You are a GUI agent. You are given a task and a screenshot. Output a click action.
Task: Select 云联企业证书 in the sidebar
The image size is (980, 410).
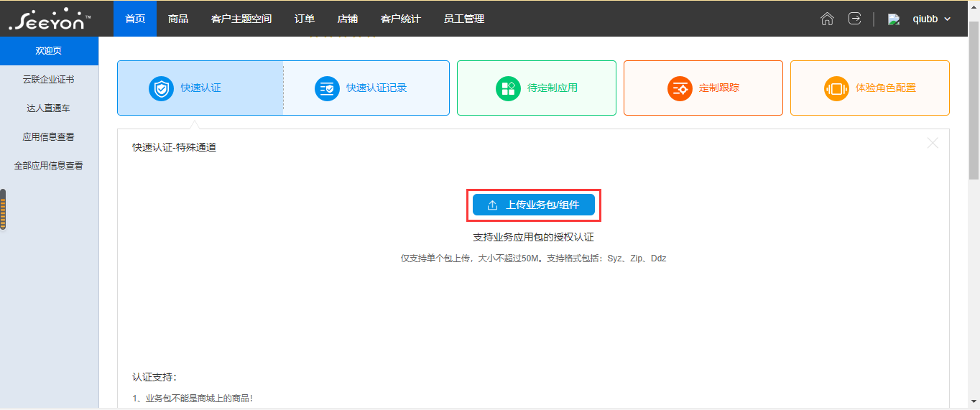(x=49, y=80)
